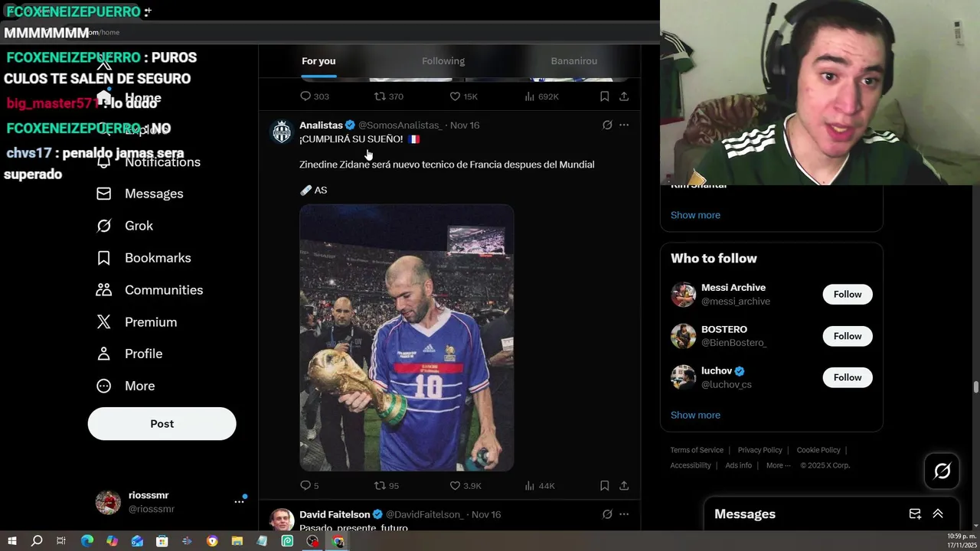Compose new message in Messages drawer
980x551 pixels.
tap(915, 514)
